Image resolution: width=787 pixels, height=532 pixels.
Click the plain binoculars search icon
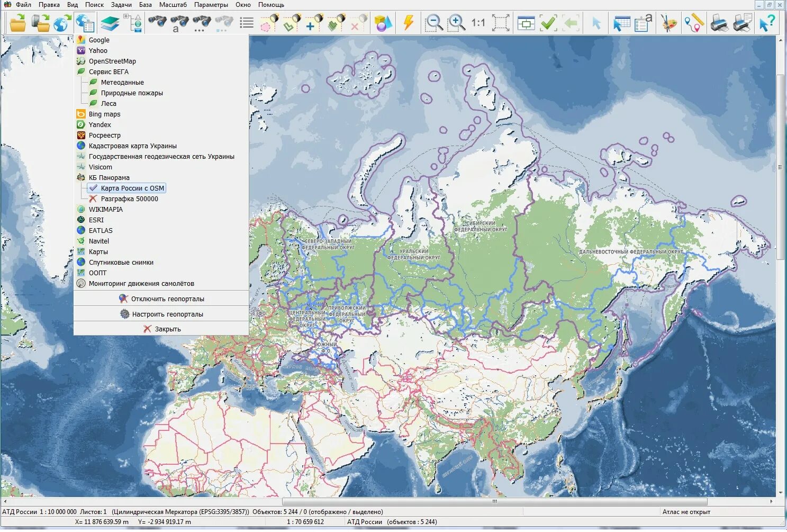[x=157, y=23]
